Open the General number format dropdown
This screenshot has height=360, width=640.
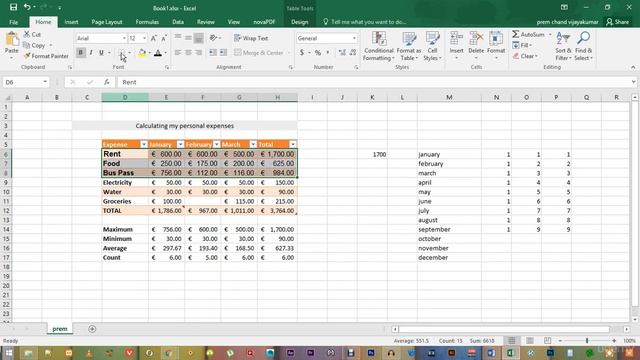(354, 38)
